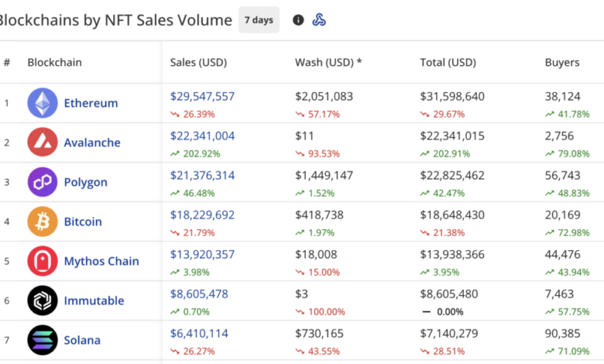Click Ethereum sales value $29,547,557
The height and width of the screenshot is (364, 604).
[x=202, y=96]
